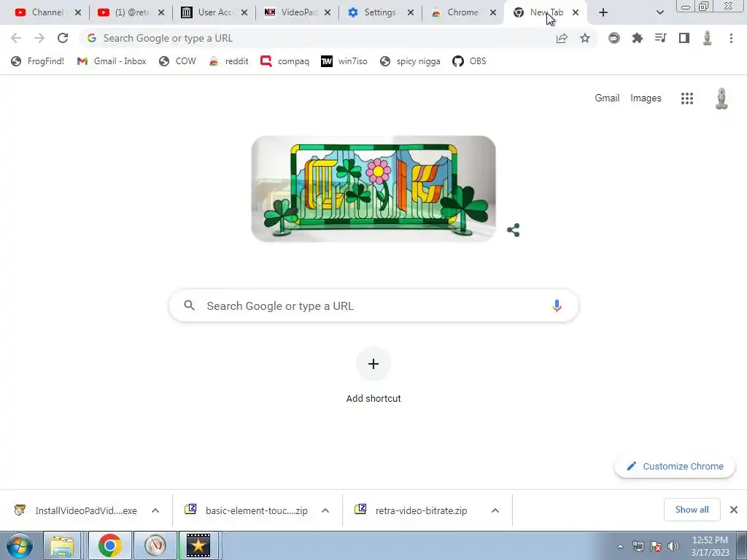The image size is (747, 560).
Task: Open the Extensions puzzle-piece menu
Action: pos(637,38)
